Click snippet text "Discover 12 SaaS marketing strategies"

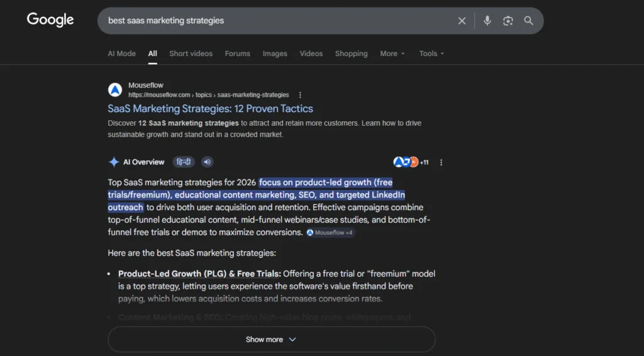point(173,123)
